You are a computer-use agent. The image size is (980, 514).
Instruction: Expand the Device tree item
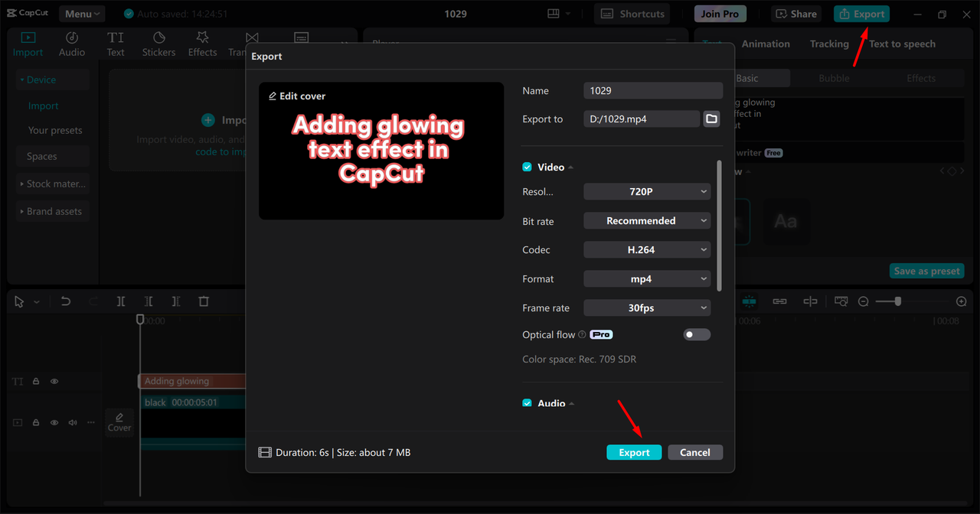(53, 80)
